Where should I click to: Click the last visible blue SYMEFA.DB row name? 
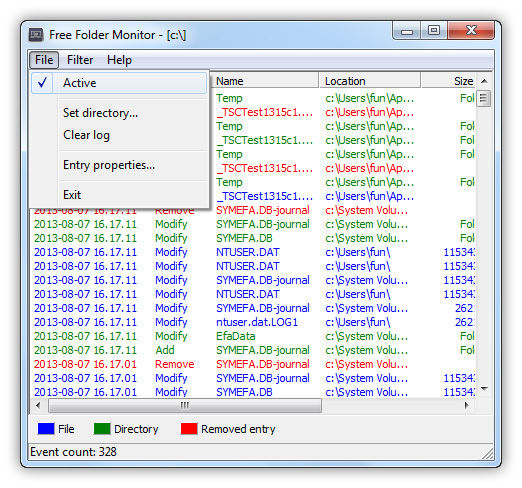click(244, 392)
